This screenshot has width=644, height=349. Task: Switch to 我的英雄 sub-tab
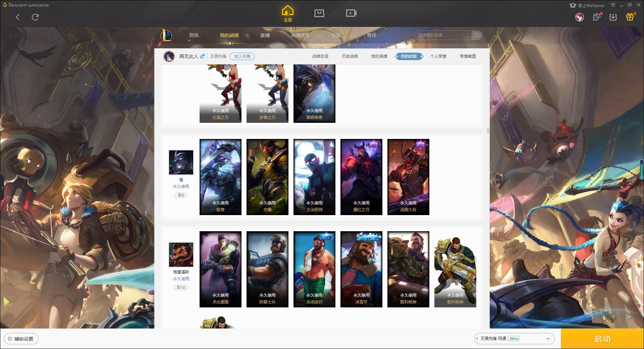[x=379, y=56]
